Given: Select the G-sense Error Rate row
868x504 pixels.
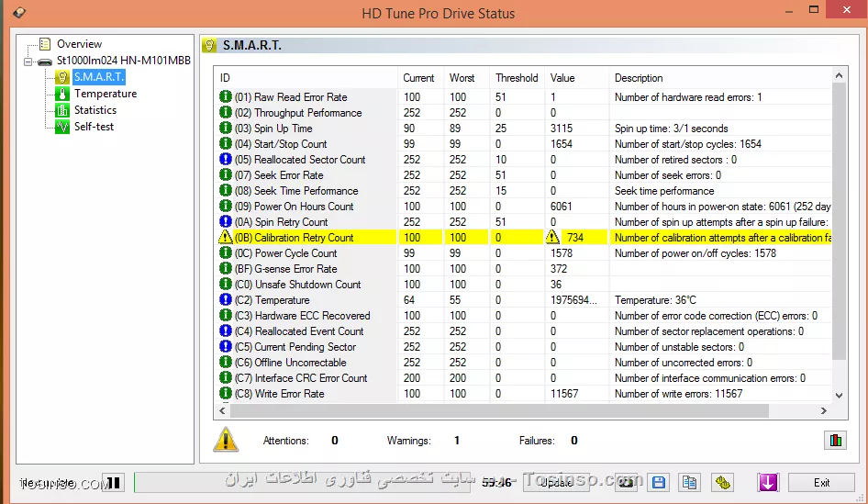Looking at the screenshot, I should pos(523,269).
